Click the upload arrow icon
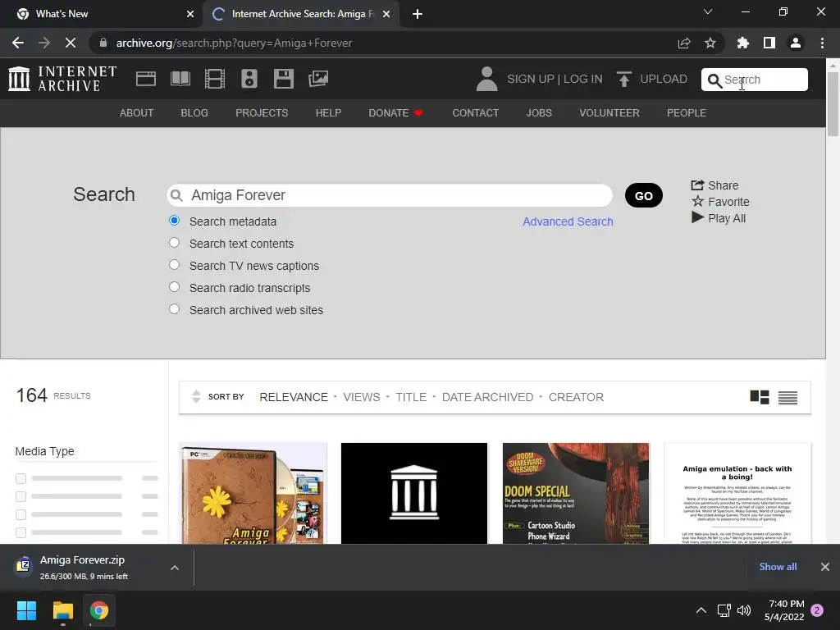The image size is (840, 630). coord(623,79)
